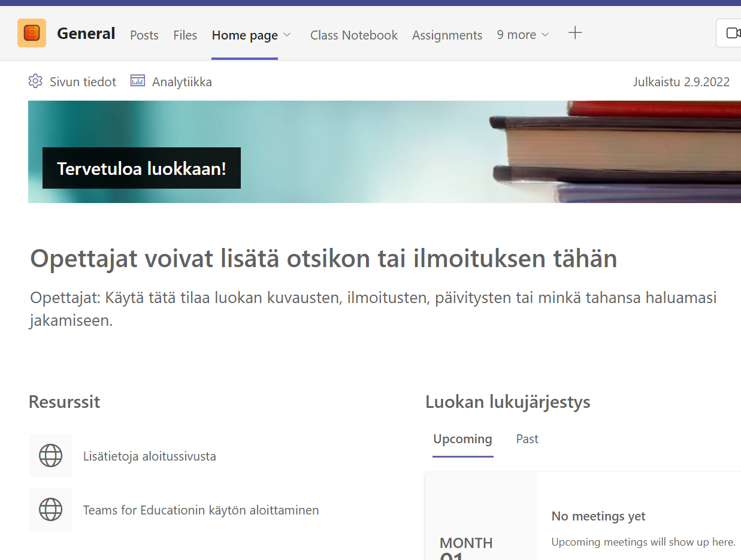
Task: Open the Class Notebook tab
Action: point(353,35)
